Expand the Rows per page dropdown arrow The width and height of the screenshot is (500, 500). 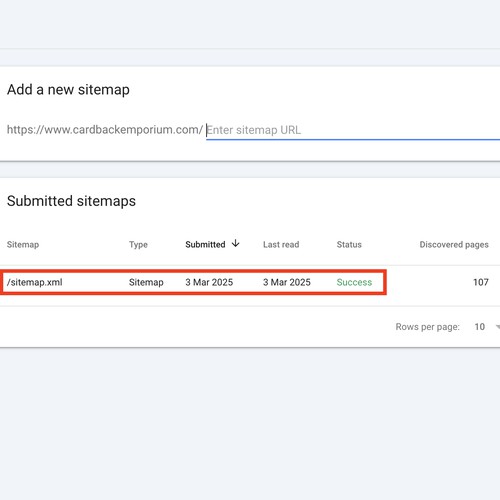coord(498,327)
